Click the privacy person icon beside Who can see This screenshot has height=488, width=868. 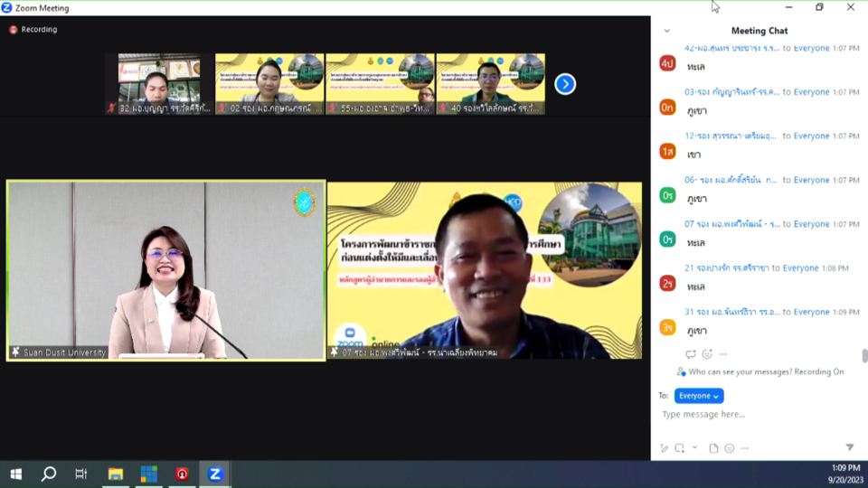pyautogui.click(x=681, y=371)
